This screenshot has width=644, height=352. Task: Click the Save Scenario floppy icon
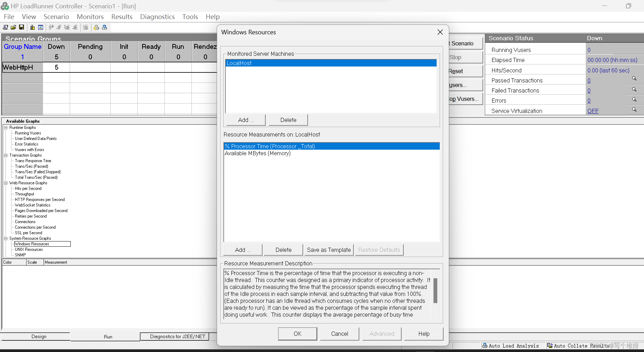tap(22, 27)
